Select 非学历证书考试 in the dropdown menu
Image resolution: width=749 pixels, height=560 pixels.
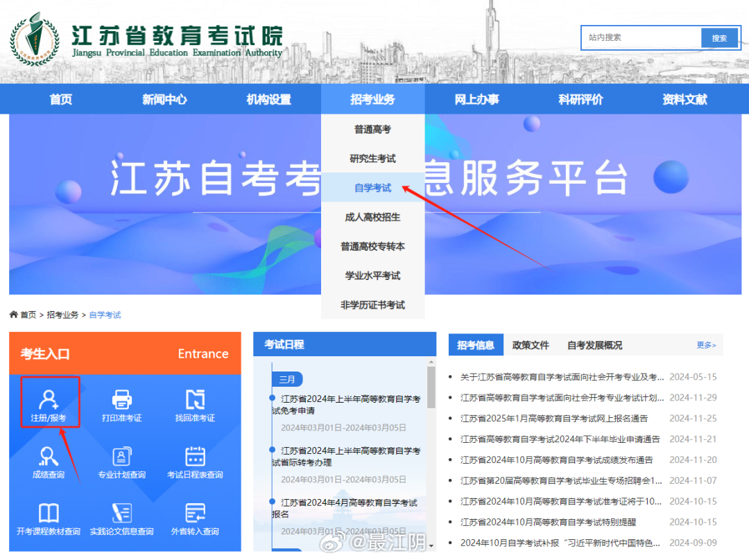point(372,304)
